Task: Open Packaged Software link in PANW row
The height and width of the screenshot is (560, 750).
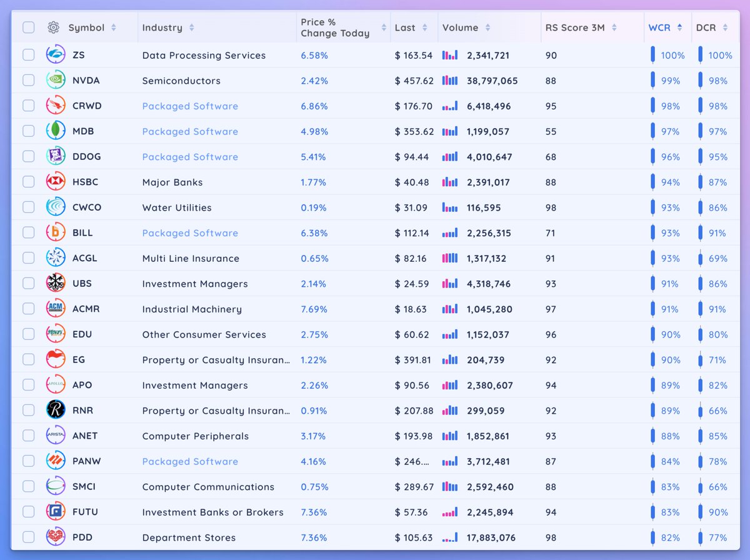Action: (190, 461)
